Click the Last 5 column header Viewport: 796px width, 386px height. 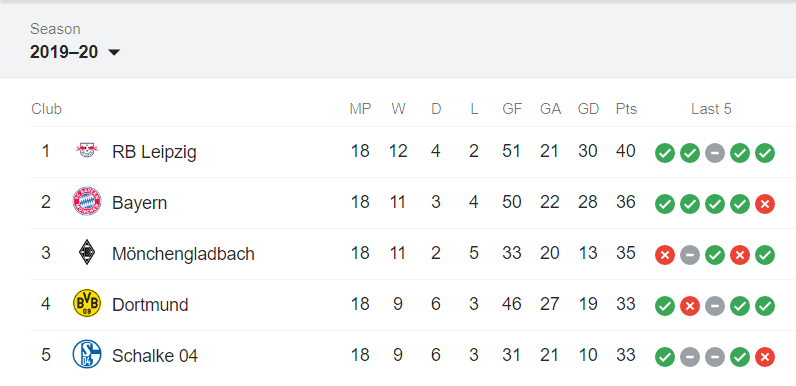711,109
